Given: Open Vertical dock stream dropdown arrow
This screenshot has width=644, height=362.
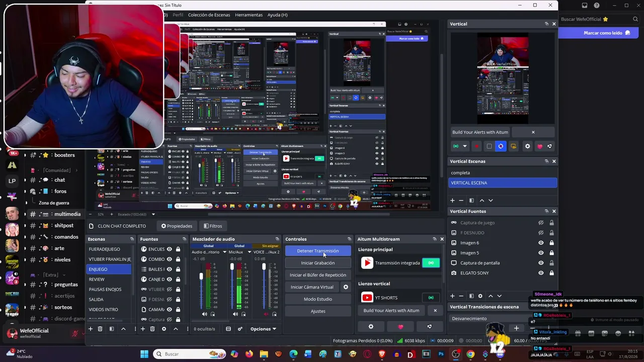Looking at the screenshot, I should [x=464, y=146].
